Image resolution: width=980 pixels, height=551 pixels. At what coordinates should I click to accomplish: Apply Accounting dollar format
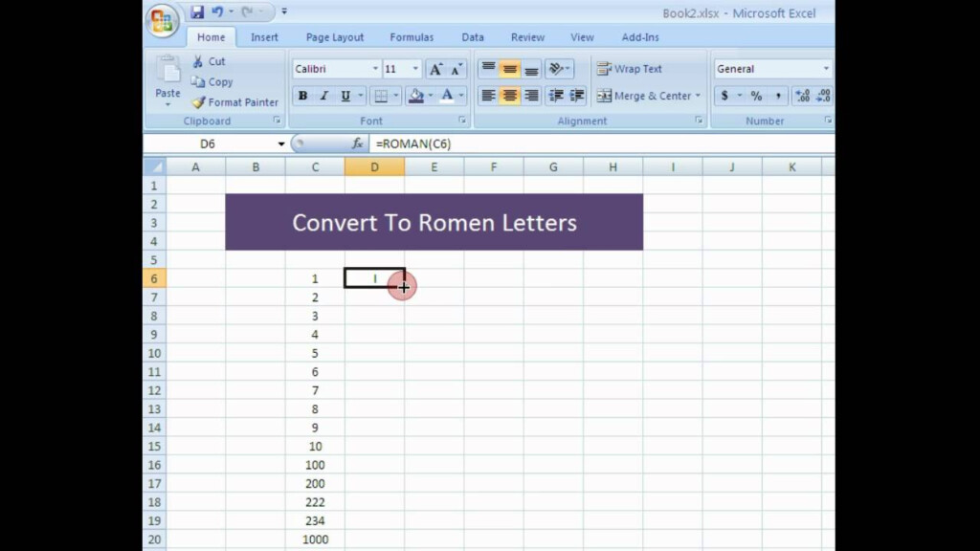click(724, 96)
